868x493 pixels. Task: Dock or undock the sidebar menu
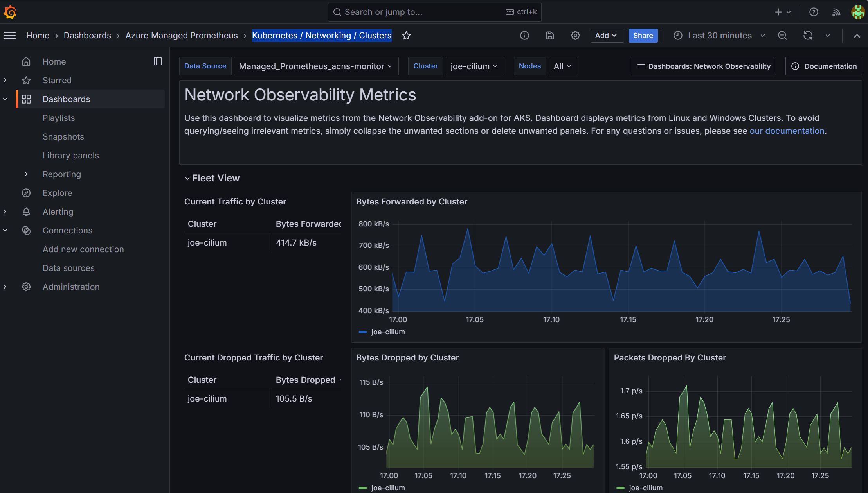pos(158,61)
